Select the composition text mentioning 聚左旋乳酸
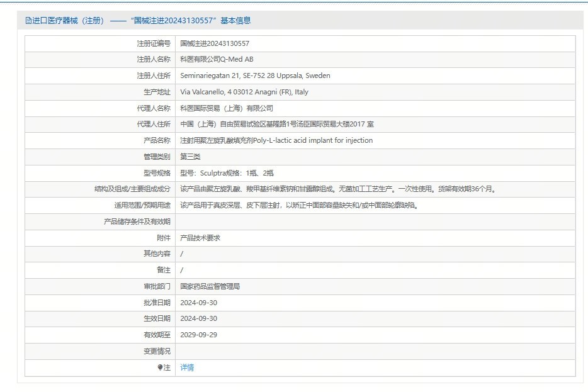The image size is (588, 392). pyautogui.click(x=337, y=189)
